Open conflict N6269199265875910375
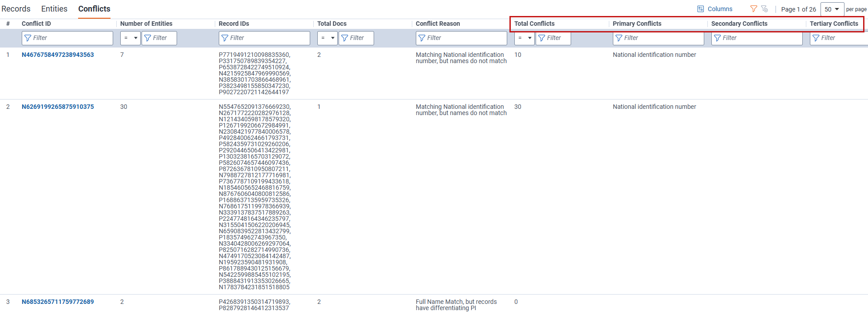Viewport: 868px width, 315px height. click(x=58, y=107)
